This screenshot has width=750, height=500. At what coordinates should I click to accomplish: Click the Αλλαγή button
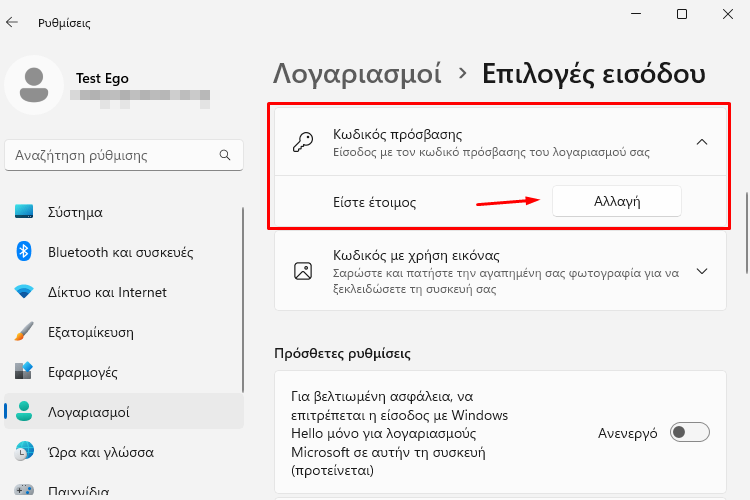coord(617,201)
